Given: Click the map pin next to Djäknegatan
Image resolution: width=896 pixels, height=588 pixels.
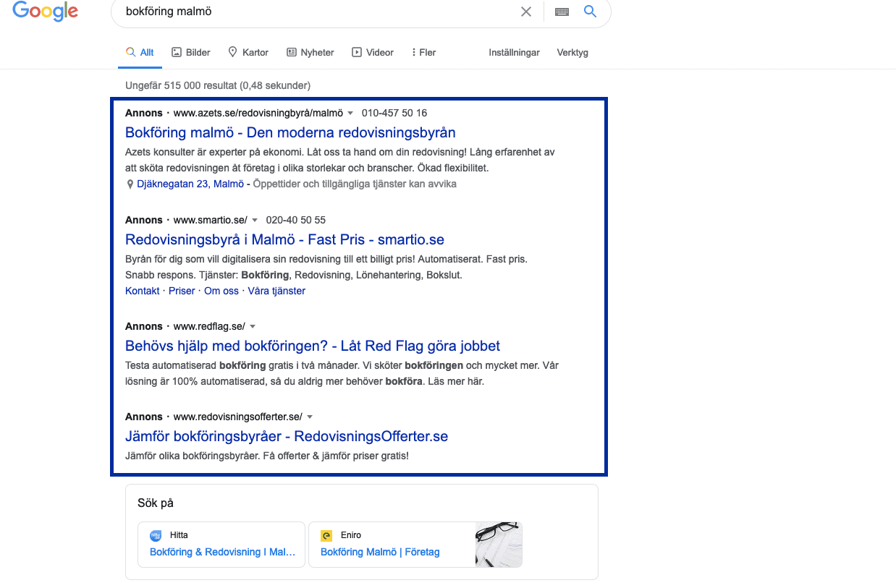Looking at the screenshot, I should [x=130, y=184].
